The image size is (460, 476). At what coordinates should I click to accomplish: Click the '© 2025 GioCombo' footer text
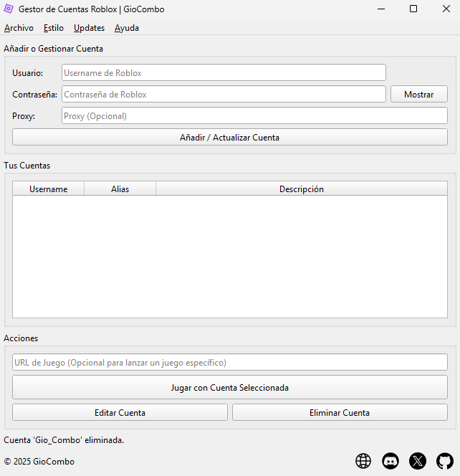pyautogui.click(x=39, y=462)
